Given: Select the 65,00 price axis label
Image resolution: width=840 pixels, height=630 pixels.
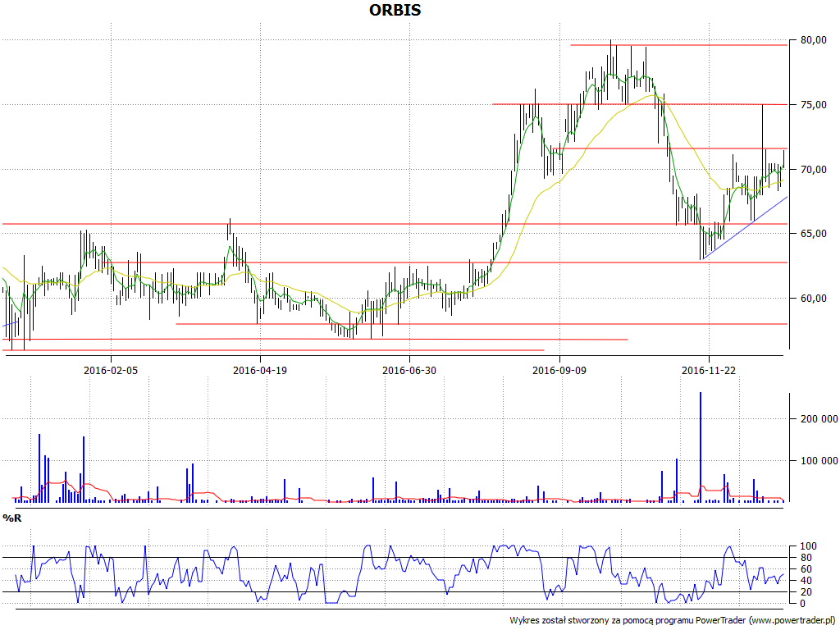Looking at the screenshot, I should (814, 234).
